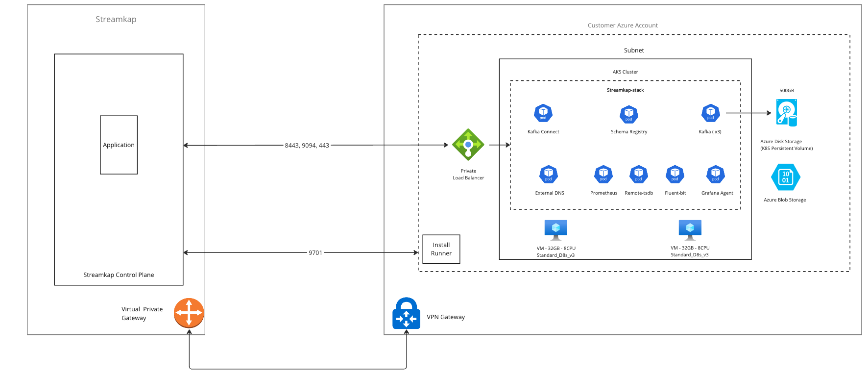Select the Azure Disk Storage icon

[787, 113]
